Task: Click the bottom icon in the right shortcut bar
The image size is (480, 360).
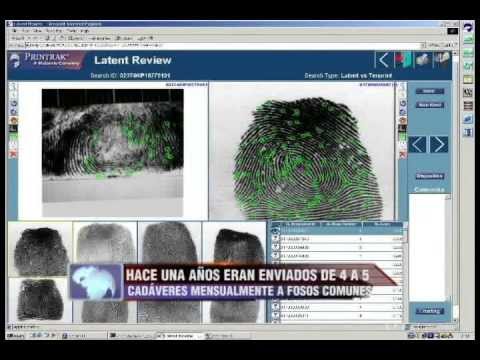Action: pyautogui.click(x=468, y=132)
